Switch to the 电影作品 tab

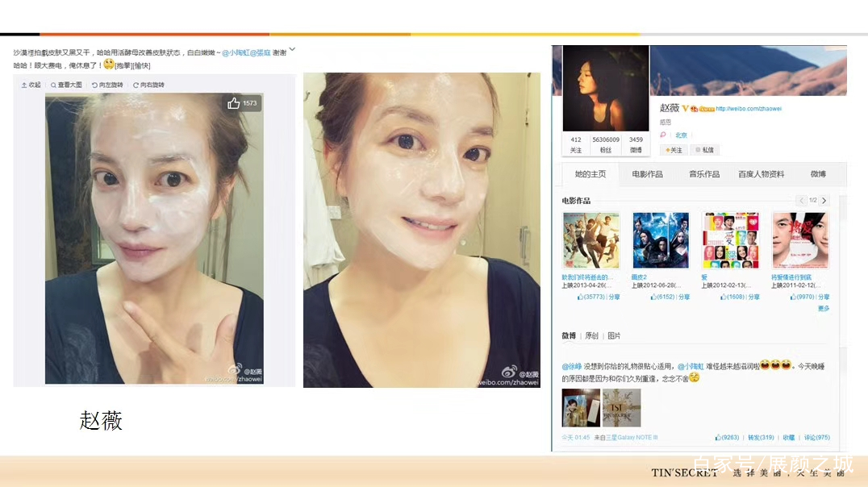(x=647, y=174)
